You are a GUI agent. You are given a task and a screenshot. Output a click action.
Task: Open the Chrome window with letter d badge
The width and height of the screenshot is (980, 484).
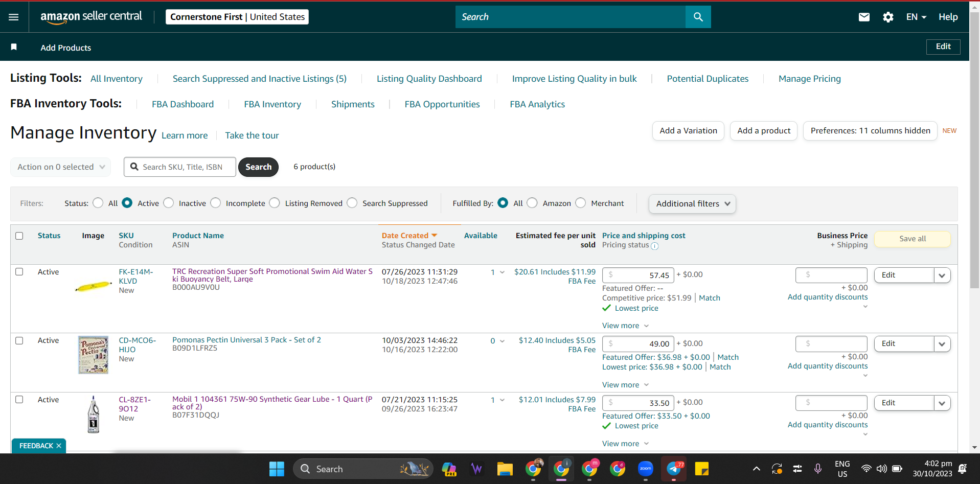[x=618, y=469]
